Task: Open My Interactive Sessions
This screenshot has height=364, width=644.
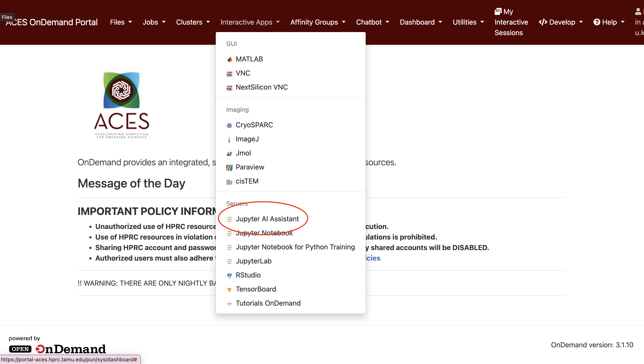Action: tap(511, 22)
